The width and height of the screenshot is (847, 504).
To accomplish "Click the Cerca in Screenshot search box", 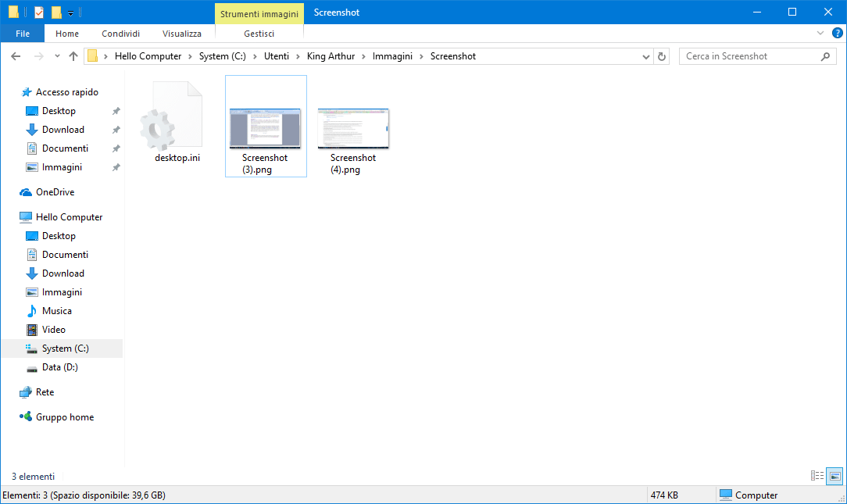I will (x=750, y=56).
